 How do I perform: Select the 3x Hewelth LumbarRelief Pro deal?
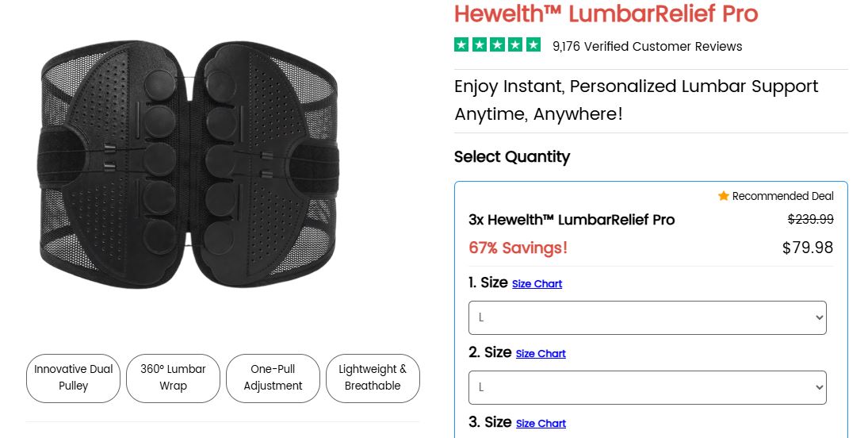click(572, 220)
